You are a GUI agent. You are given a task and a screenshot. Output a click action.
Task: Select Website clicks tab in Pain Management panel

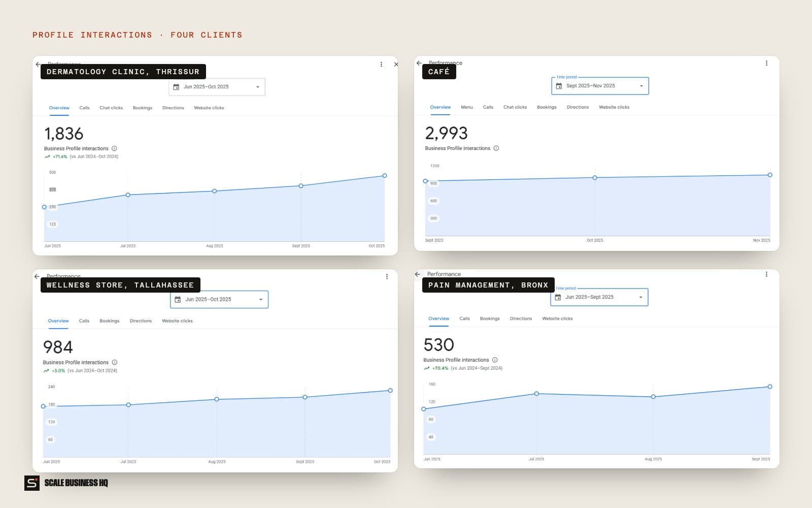(x=557, y=319)
